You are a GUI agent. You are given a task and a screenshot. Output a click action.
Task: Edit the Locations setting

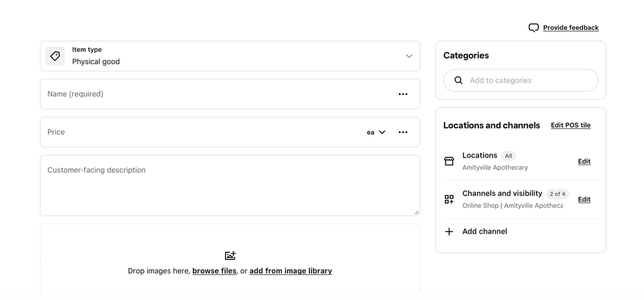click(584, 161)
